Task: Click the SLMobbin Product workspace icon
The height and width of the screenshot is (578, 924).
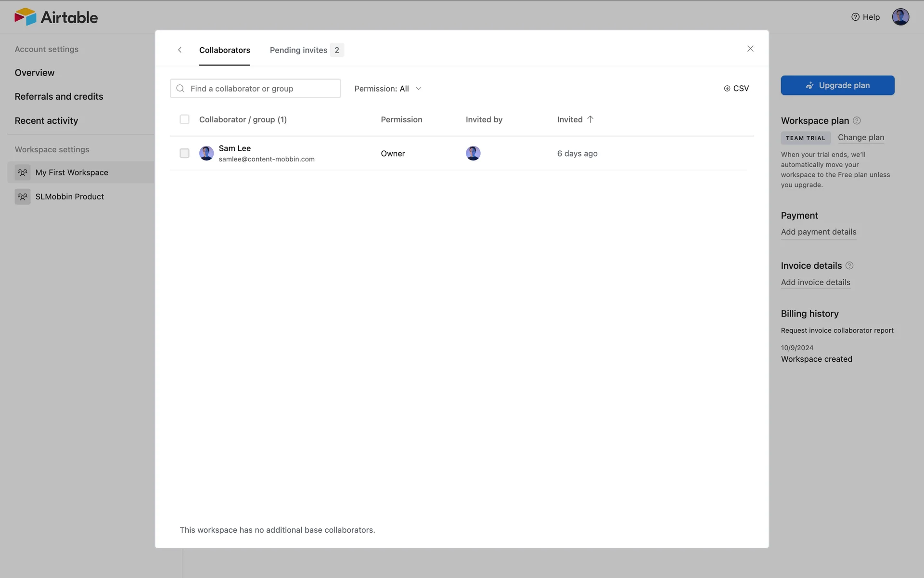Action: [x=23, y=197]
